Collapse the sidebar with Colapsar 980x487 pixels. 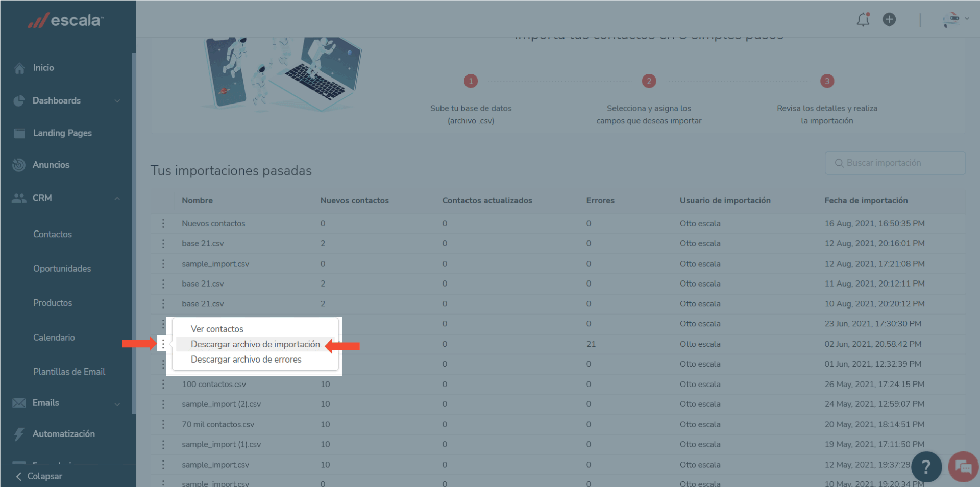(39, 476)
